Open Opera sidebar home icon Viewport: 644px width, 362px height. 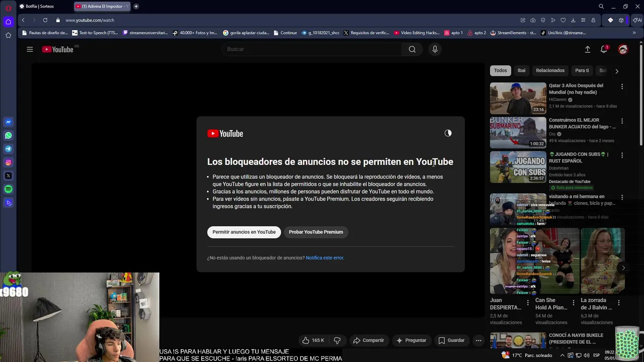[x=8, y=22]
